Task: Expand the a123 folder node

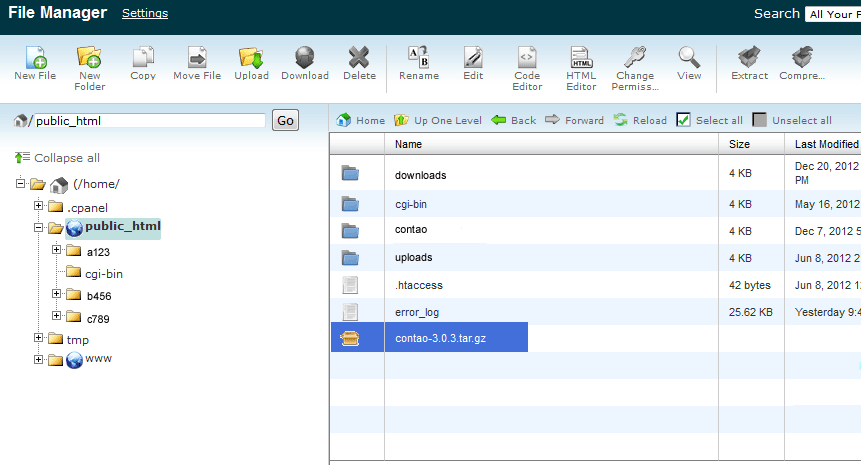Action: tap(57, 250)
